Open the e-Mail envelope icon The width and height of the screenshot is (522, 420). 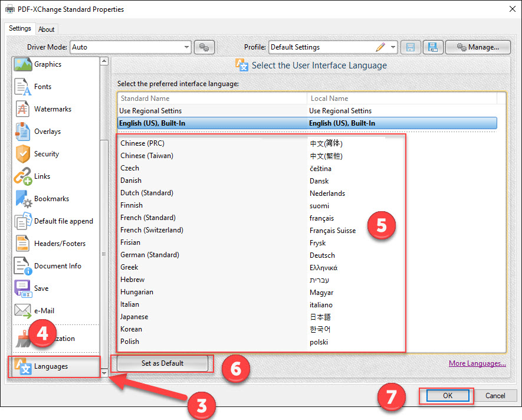[22, 311]
